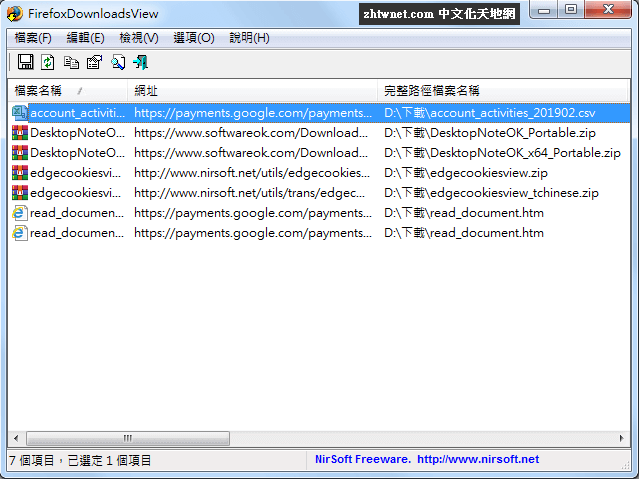The height and width of the screenshot is (479, 639).
Task: Click the FirefoxDownloadsView title bar app icon
Action: 15,13
